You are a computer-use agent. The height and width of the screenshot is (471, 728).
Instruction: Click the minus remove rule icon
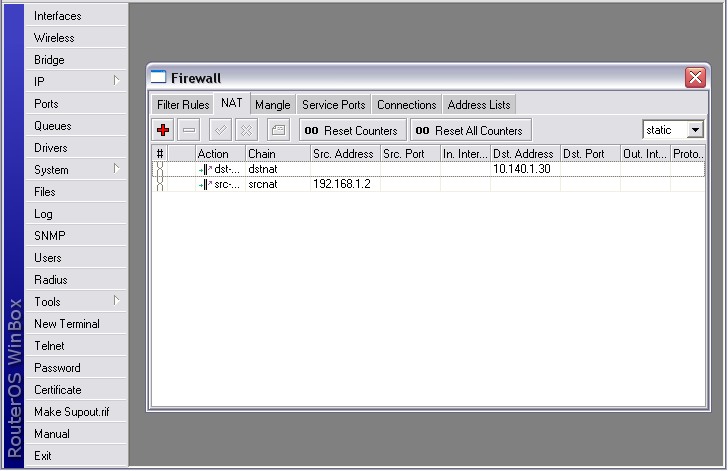pyautogui.click(x=189, y=130)
